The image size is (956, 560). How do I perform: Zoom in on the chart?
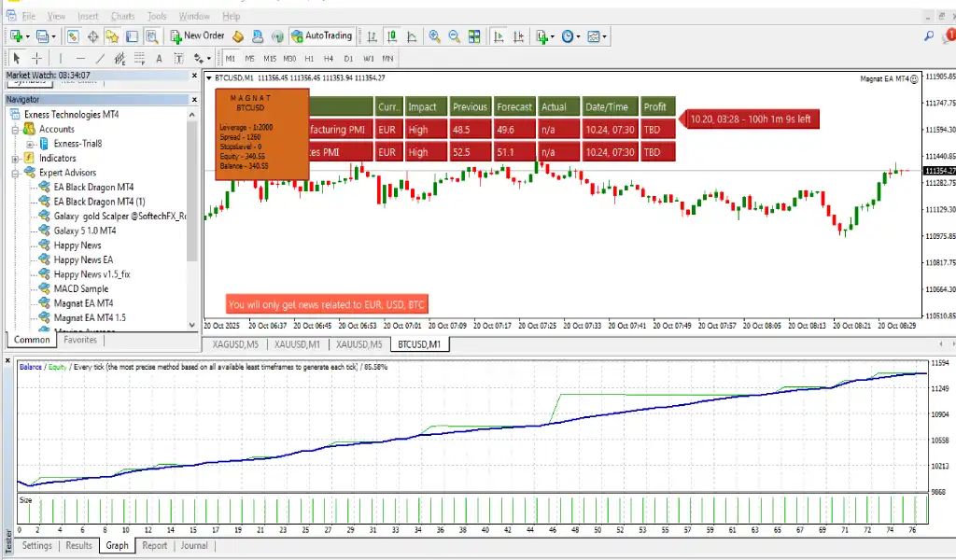coord(434,36)
